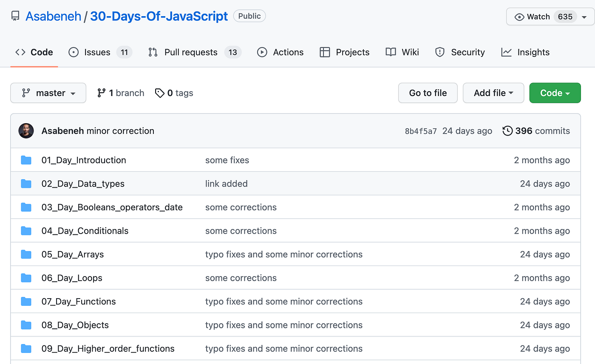Expand the Add file dropdown
Image resolution: width=595 pixels, height=364 pixels.
pyautogui.click(x=493, y=93)
